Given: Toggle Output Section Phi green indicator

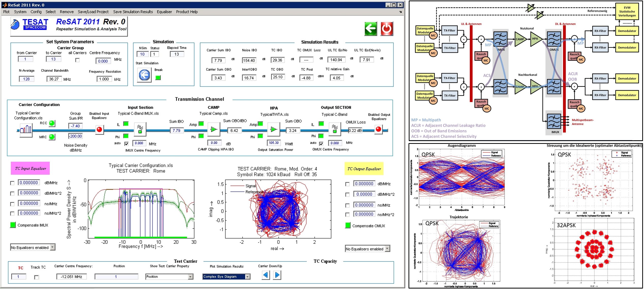Looking at the screenshot, I should [321, 136].
